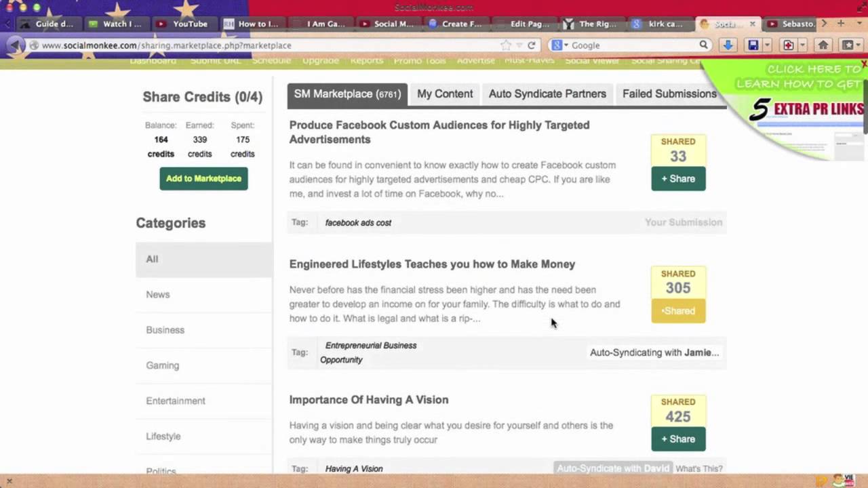This screenshot has height=488, width=868.
Task: Click the orange P status bar icon
Action: pos(822,481)
